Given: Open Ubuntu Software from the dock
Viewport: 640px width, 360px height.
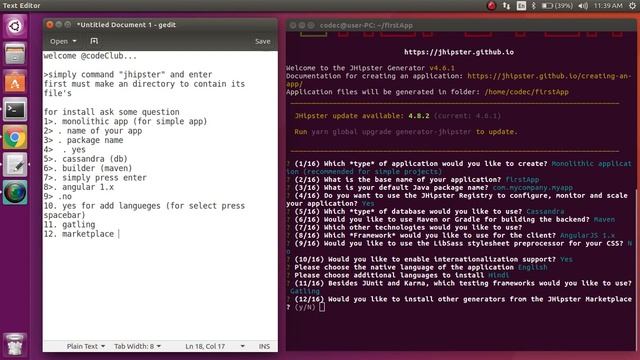Looking at the screenshot, I should coord(15,82).
